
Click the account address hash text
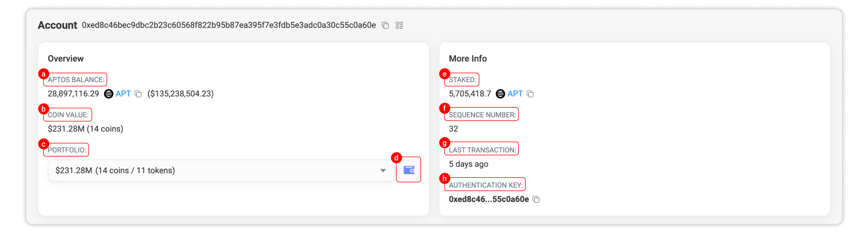coord(228,25)
